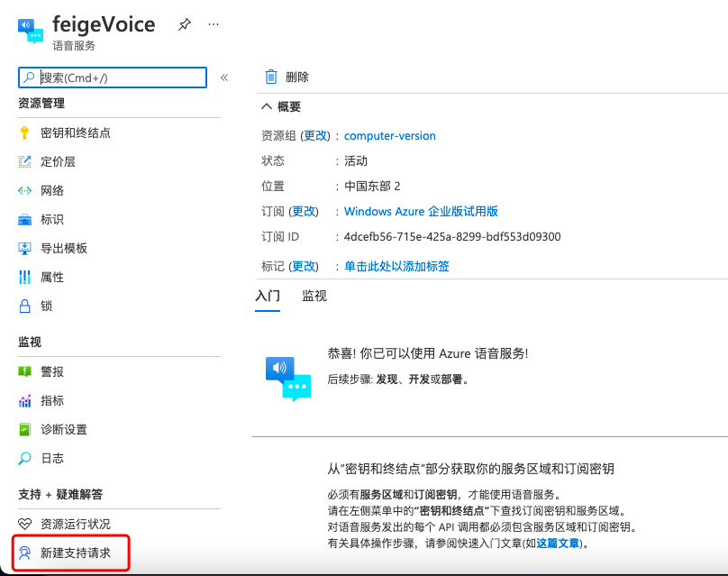Pin feigeVoice to dashboard
The image size is (728, 576).
click(x=184, y=25)
